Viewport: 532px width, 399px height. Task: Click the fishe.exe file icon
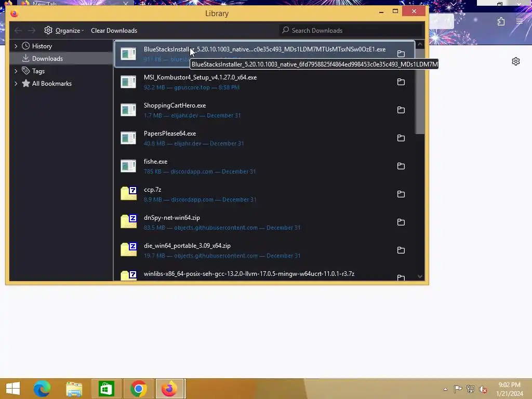coord(128,166)
